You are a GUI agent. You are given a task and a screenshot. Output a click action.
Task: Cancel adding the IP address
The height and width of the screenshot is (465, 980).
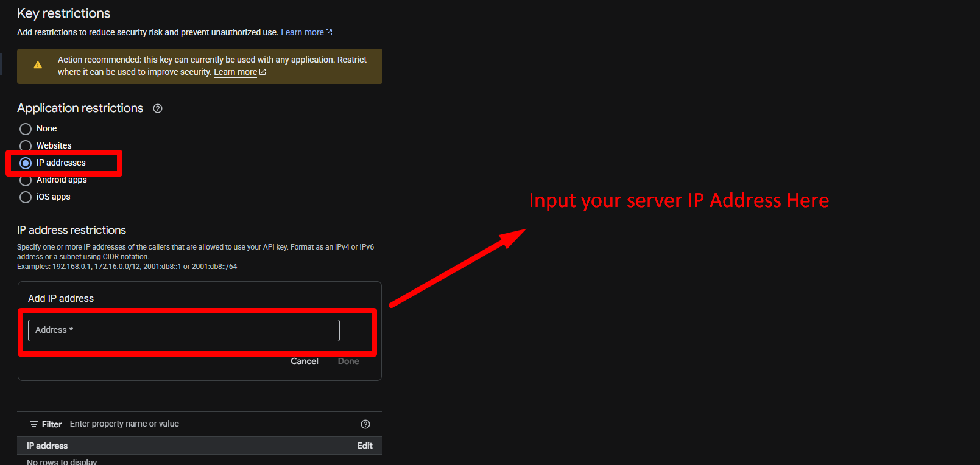(x=305, y=361)
